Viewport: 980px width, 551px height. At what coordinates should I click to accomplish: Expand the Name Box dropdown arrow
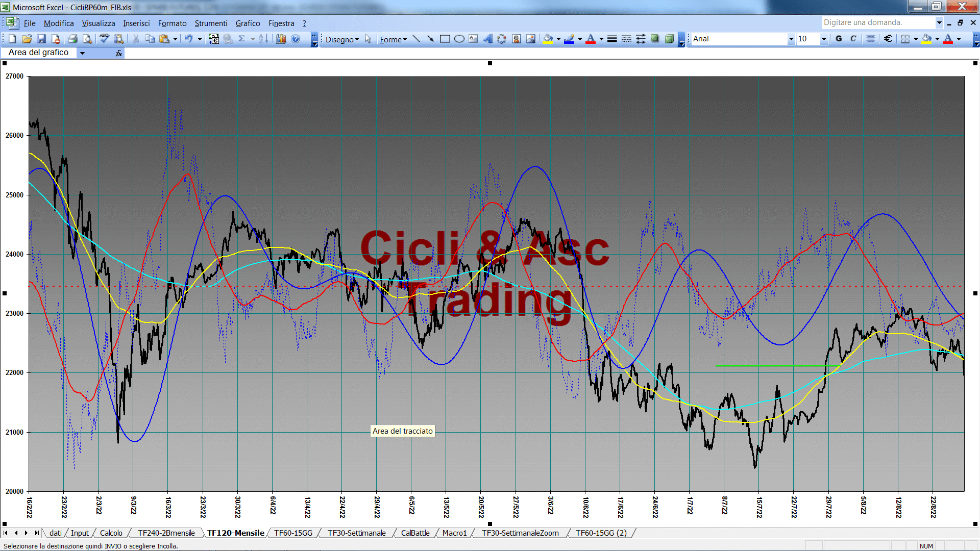tap(82, 53)
